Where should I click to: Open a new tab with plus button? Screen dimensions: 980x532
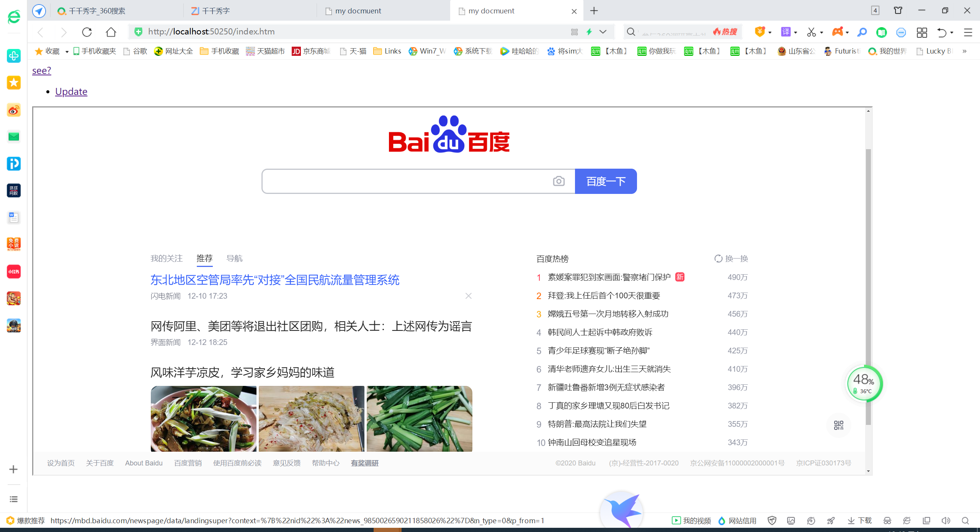point(594,11)
